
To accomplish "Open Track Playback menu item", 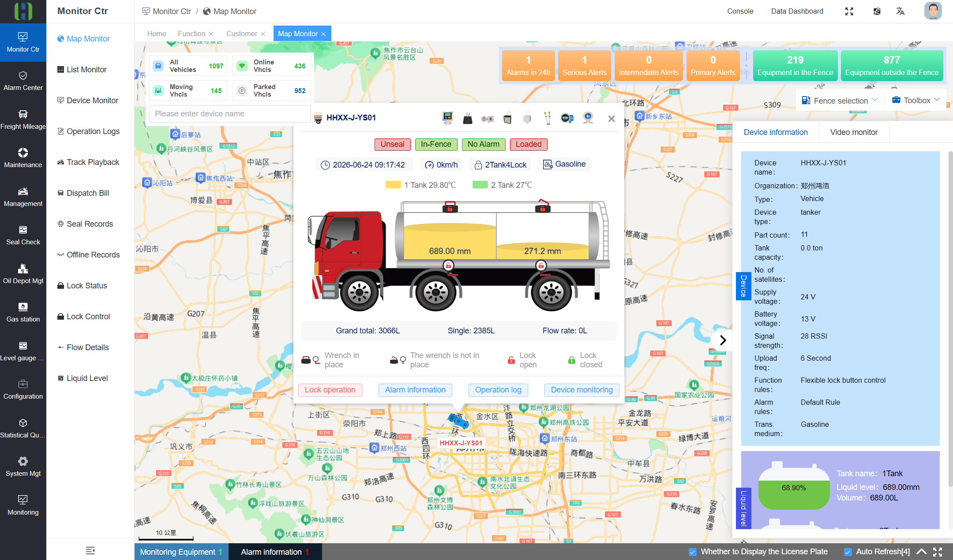I will tap(93, 162).
